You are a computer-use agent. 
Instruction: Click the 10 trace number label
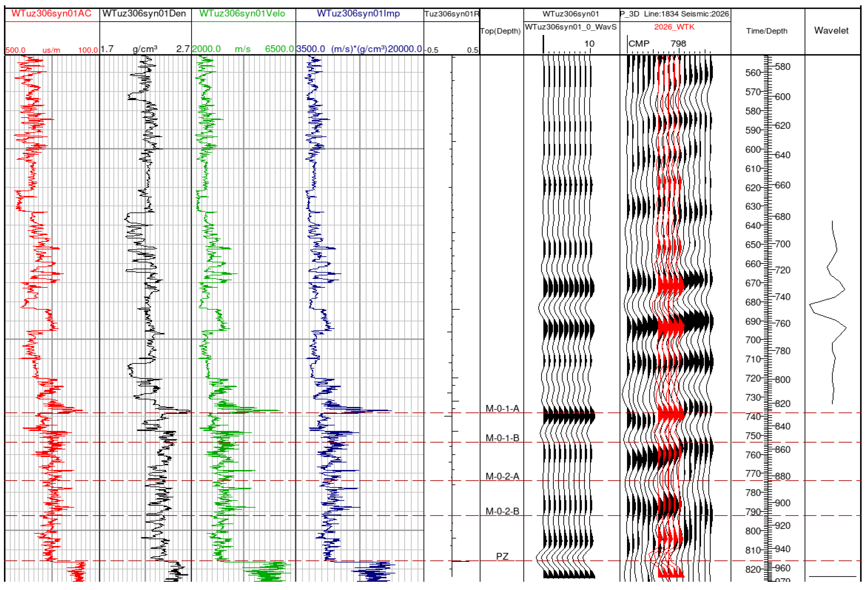point(589,44)
